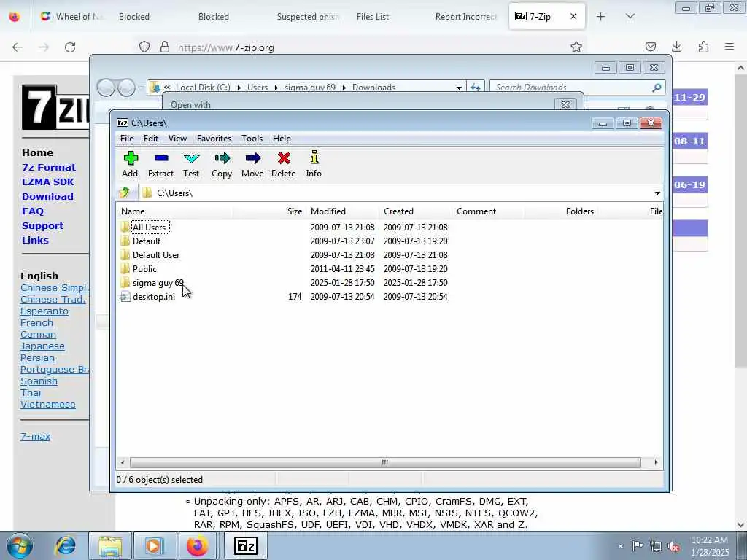
Task: Open Firefox extensions menu
Action: tap(703, 47)
